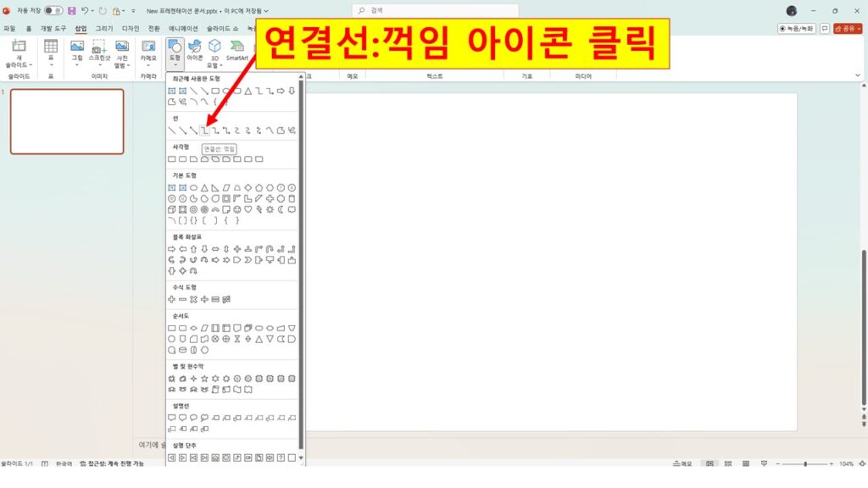
Task: Open the 그리기 (Draw) ribbon tab
Action: (104, 28)
